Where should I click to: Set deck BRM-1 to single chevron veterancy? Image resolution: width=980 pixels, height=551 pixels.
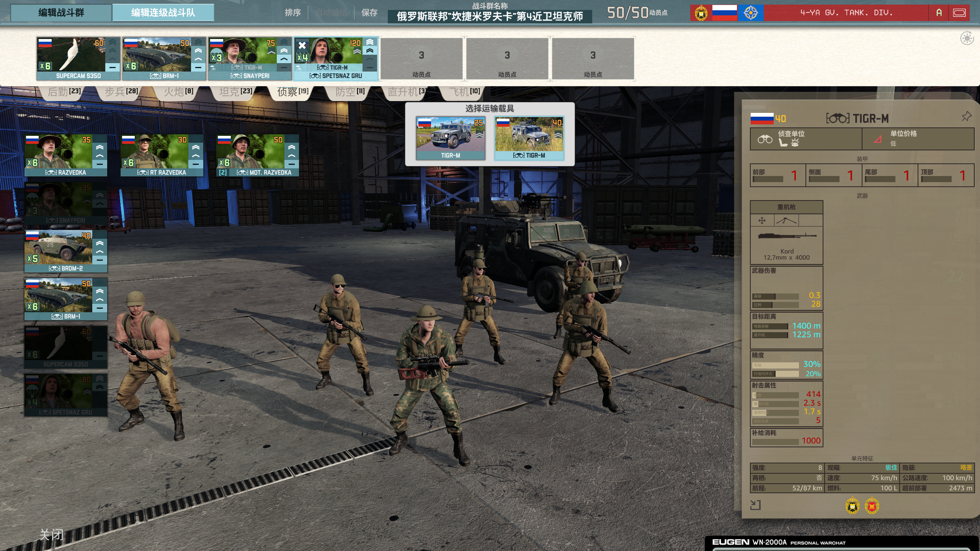point(198,59)
